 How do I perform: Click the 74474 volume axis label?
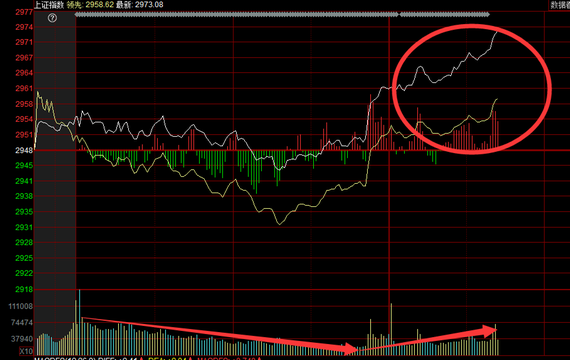click(x=22, y=323)
